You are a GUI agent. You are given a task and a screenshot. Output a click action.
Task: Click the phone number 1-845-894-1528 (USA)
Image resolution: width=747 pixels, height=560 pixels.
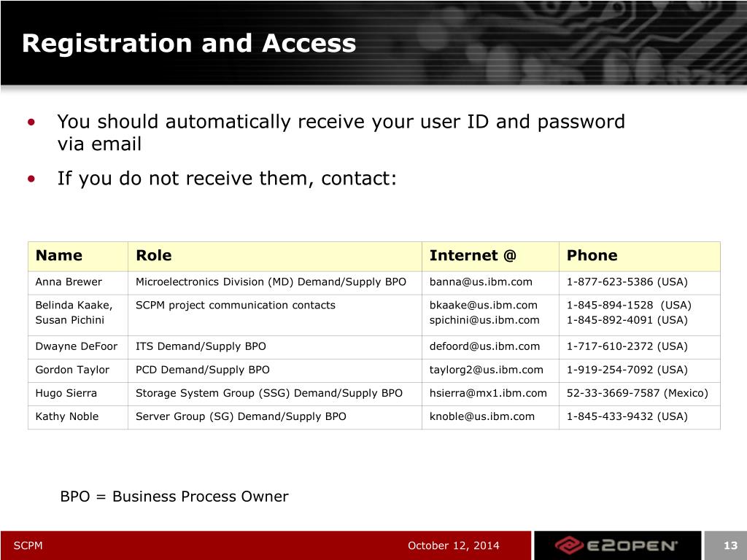629,306
